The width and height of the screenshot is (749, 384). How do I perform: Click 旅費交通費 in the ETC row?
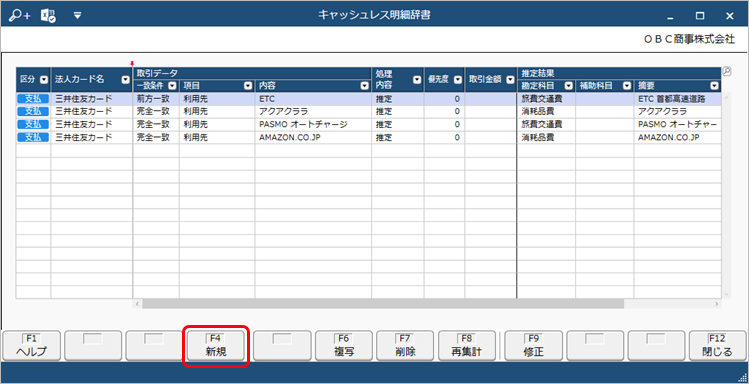[546, 99]
